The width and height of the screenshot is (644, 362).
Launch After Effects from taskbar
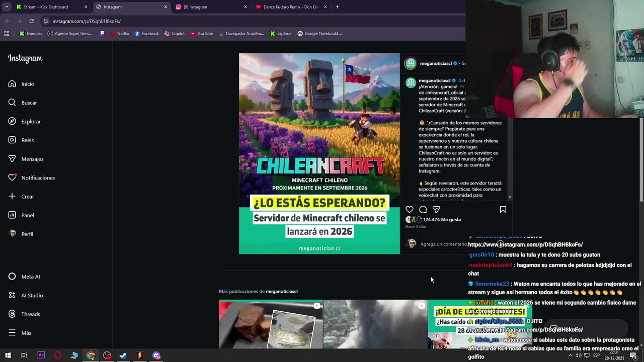click(41, 355)
